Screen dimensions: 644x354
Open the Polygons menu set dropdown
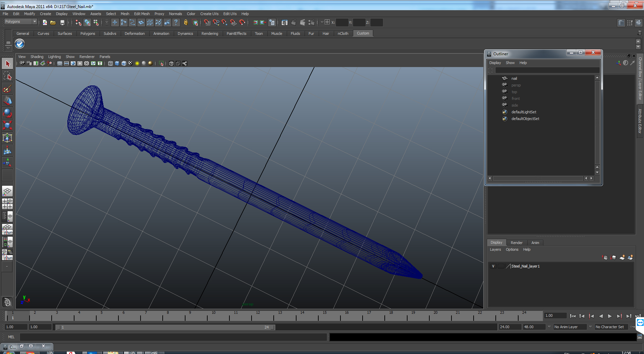[x=20, y=21]
